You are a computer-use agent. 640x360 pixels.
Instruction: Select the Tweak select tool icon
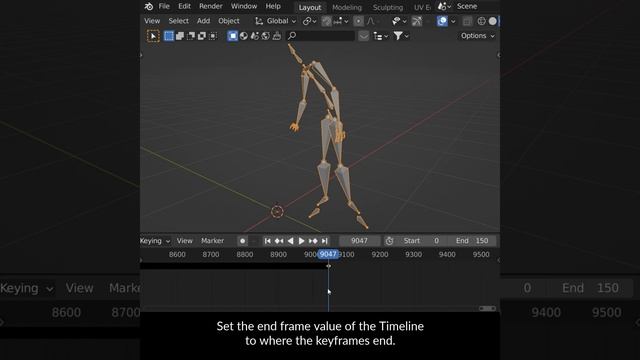point(153,36)
